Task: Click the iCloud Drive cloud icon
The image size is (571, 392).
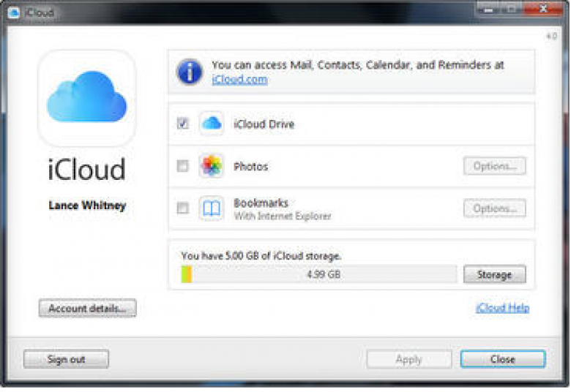Action: 212,124
